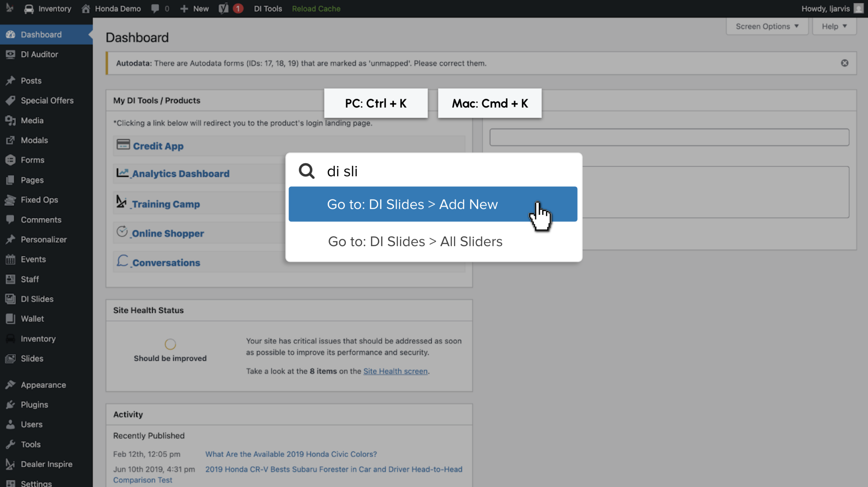The width and height of the screenshot is (868, 487).
Task: Open Dealer Inspire sidebar menu item
Action: click(46, 464)
